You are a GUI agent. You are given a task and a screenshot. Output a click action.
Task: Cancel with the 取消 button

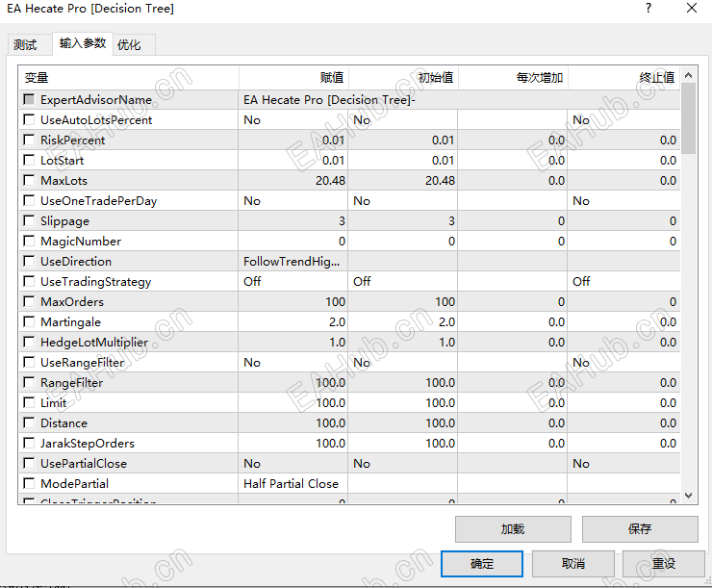[x=573, y=564]
